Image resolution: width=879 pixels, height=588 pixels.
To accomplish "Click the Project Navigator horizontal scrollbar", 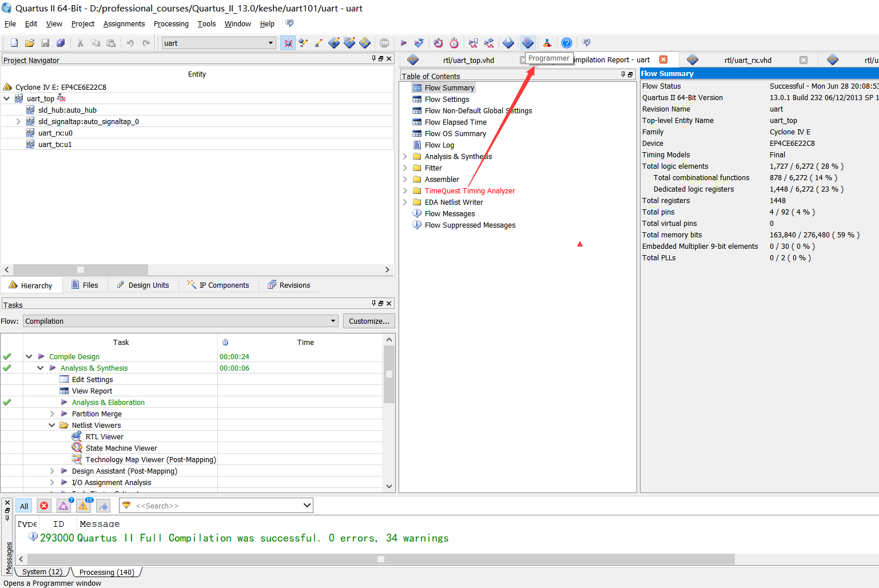I will click(80, 269).
